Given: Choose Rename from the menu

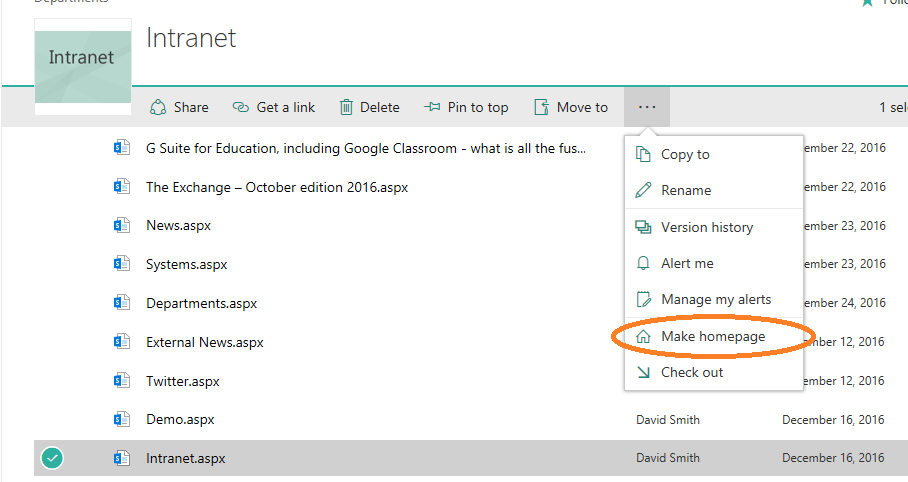Looking at the screenshot, I should (713, 190).
